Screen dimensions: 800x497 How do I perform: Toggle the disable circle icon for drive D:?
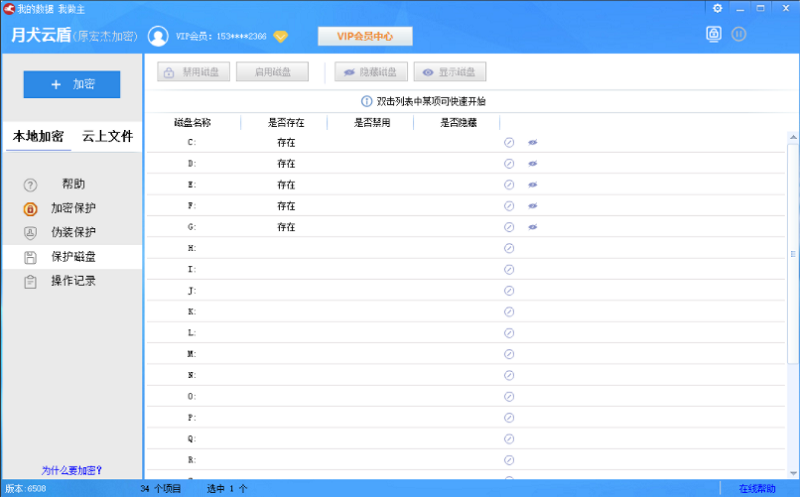point(508,163)
